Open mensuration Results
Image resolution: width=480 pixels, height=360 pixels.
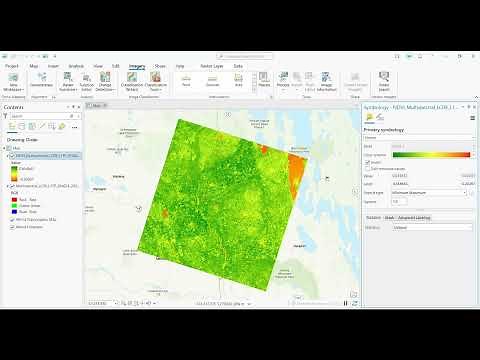264,80
